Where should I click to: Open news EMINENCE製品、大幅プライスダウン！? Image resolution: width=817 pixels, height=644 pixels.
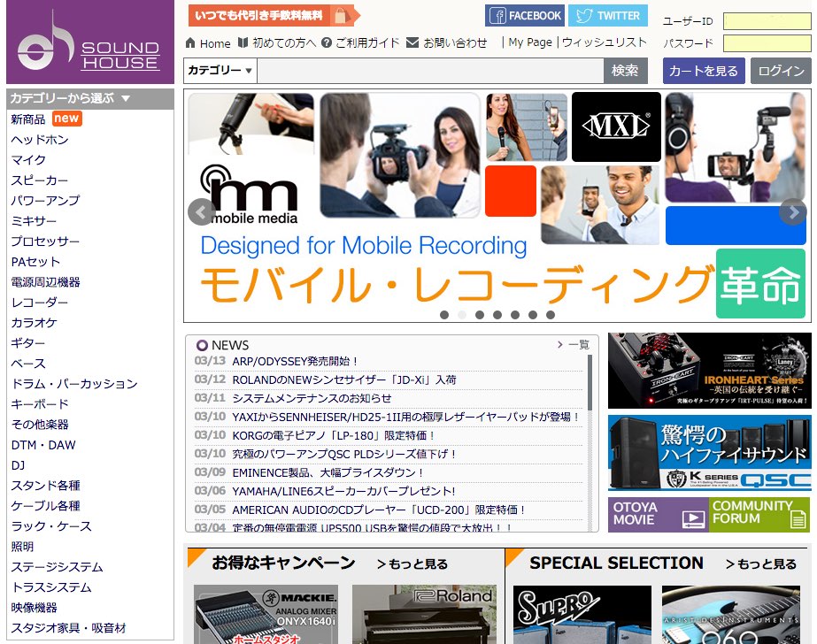[x=328, y=472]
